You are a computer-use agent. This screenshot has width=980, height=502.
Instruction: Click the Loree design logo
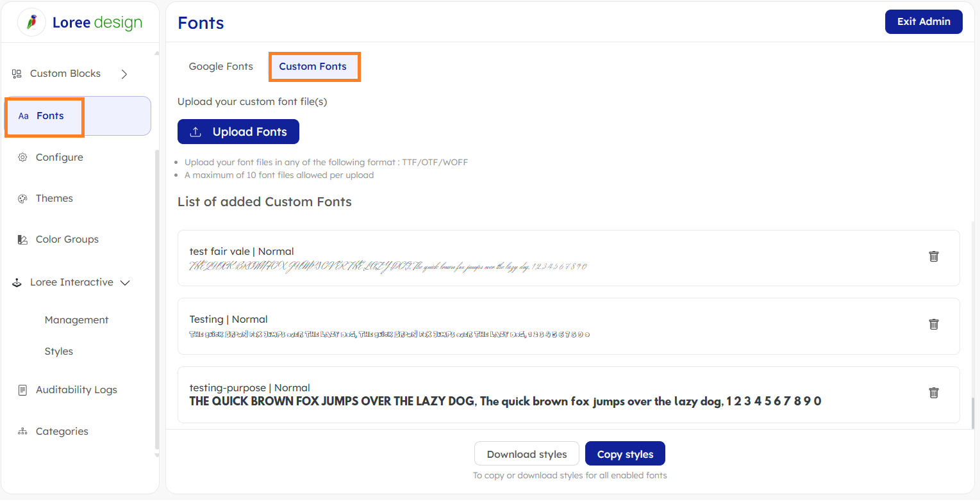click(x=31, y=23)
